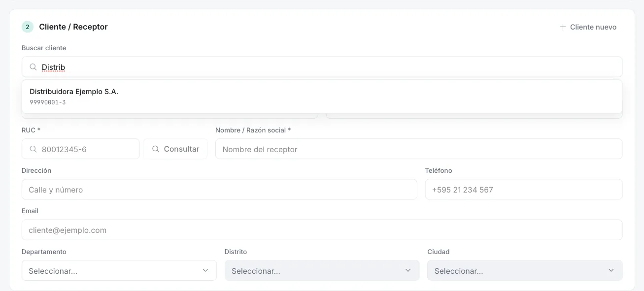Focus the Buscar cliente search field
This screenshot has height=291, width=644.
[322, 67]
